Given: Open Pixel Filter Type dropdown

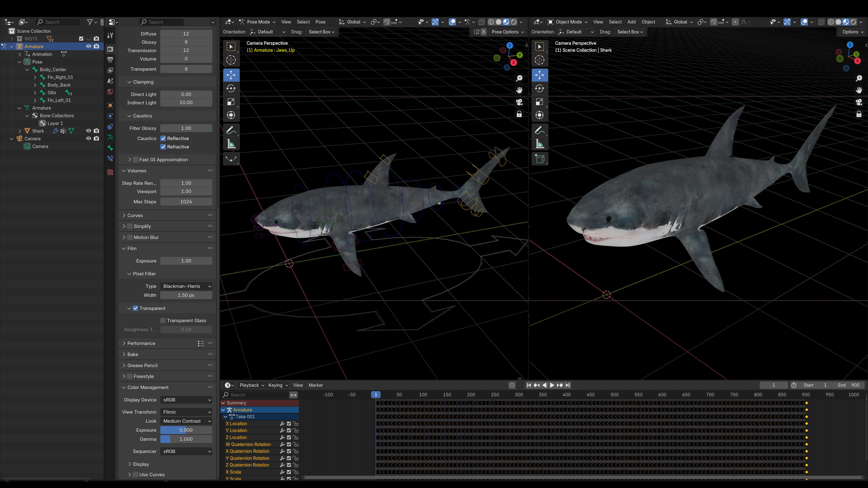Looking at the screenshot, I should (x=186, y=286).
